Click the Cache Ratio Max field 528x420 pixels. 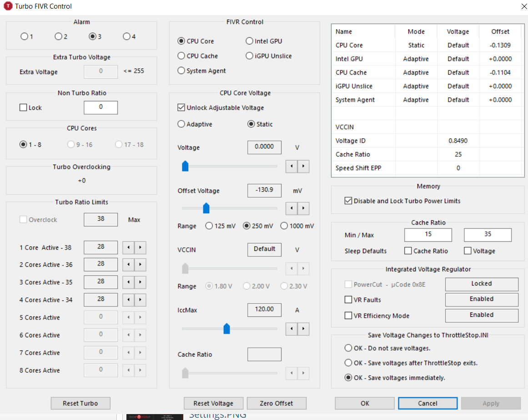click(x=488, y=235)
